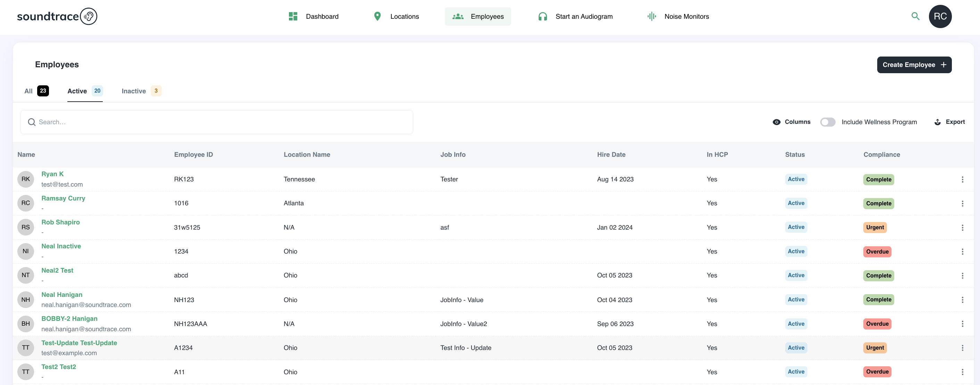
Task: Click the soundtrace ear logo icon
Action: (89, 16)
